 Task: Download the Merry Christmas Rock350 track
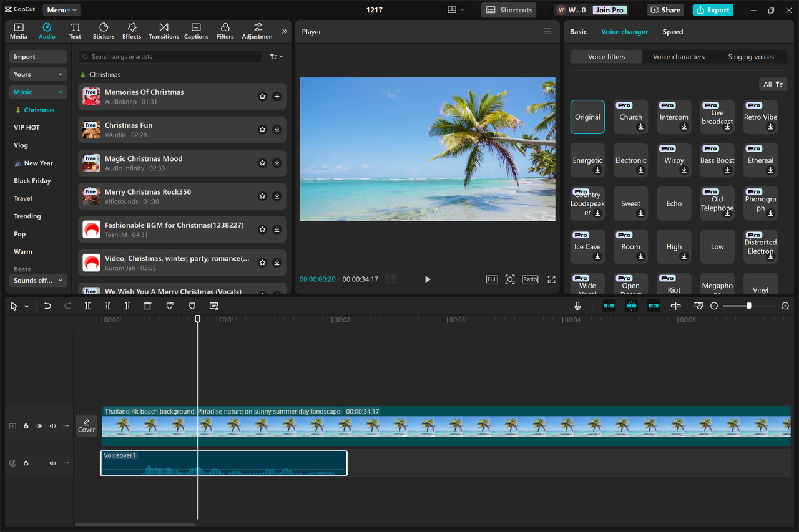tap(277, 196)
